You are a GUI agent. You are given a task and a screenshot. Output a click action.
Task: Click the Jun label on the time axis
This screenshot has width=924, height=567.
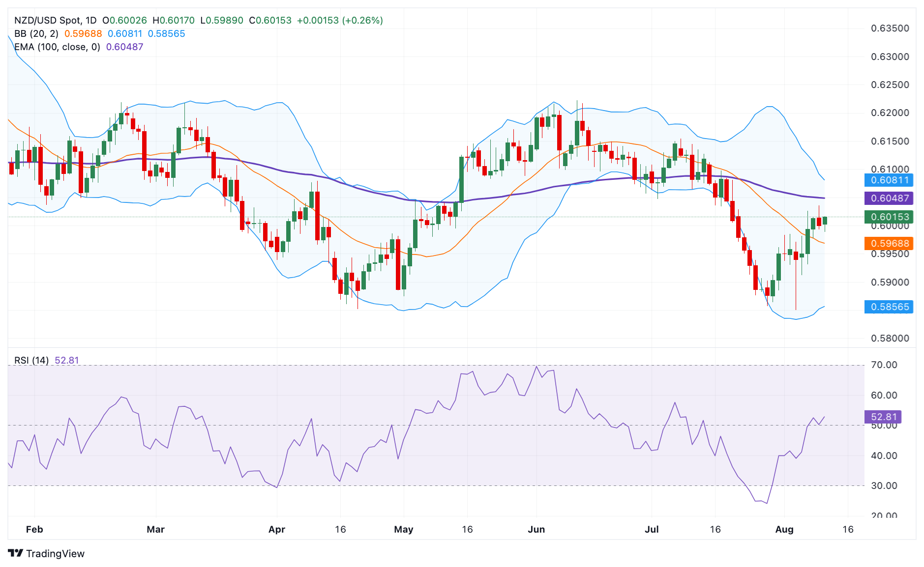click(537, 530)
